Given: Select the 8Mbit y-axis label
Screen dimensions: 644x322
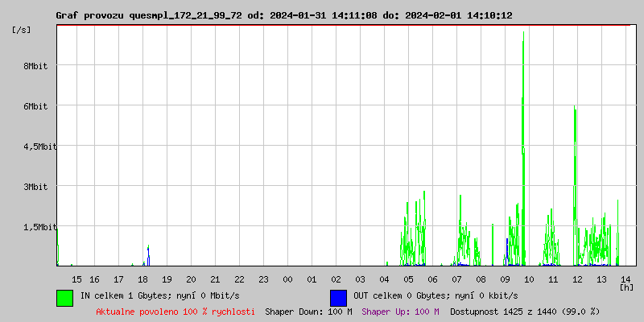Looking at the screenshot, I should 35,66.
